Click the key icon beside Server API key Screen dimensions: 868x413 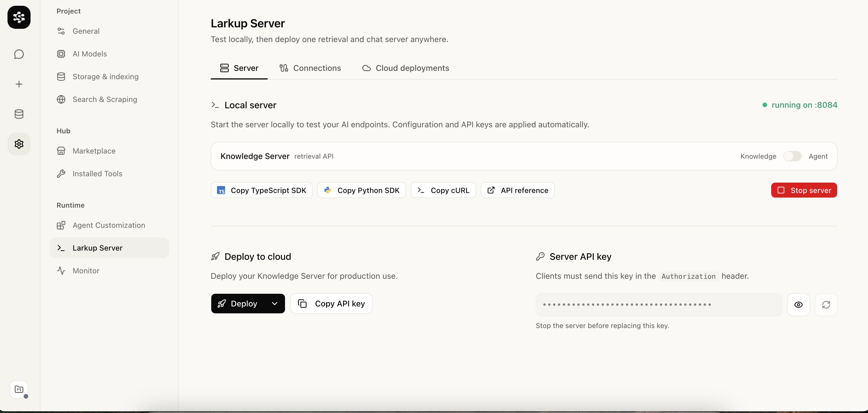(540, 257)
